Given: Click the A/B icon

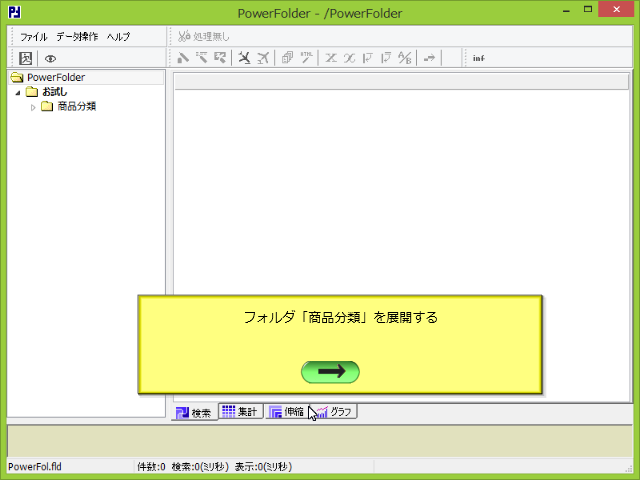Looking at the screenshot, I should tap(405, 58).
